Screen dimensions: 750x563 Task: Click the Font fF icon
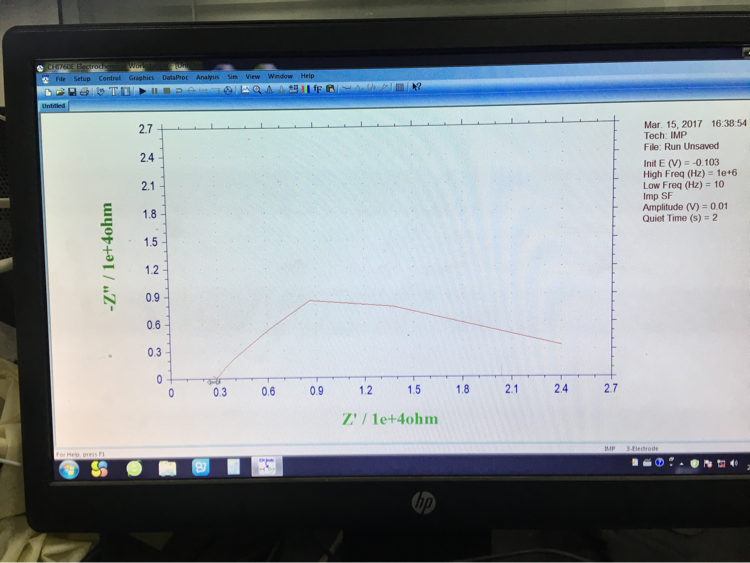point(318,89)
